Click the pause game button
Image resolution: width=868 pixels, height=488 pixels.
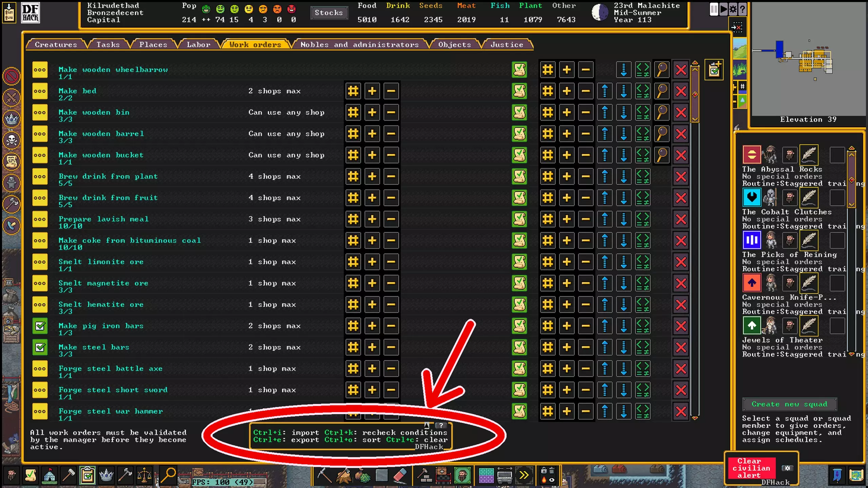[x=714, y=9]
